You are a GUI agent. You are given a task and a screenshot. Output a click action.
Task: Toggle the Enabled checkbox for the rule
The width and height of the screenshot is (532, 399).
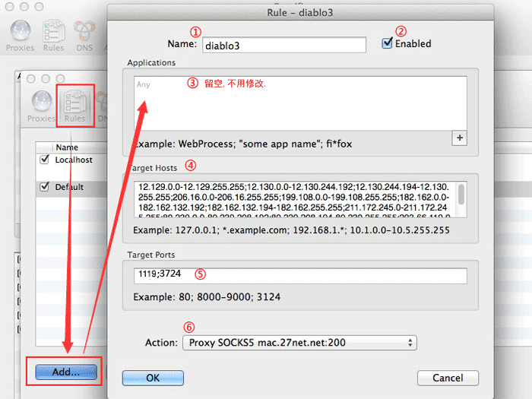coord(388,44)
